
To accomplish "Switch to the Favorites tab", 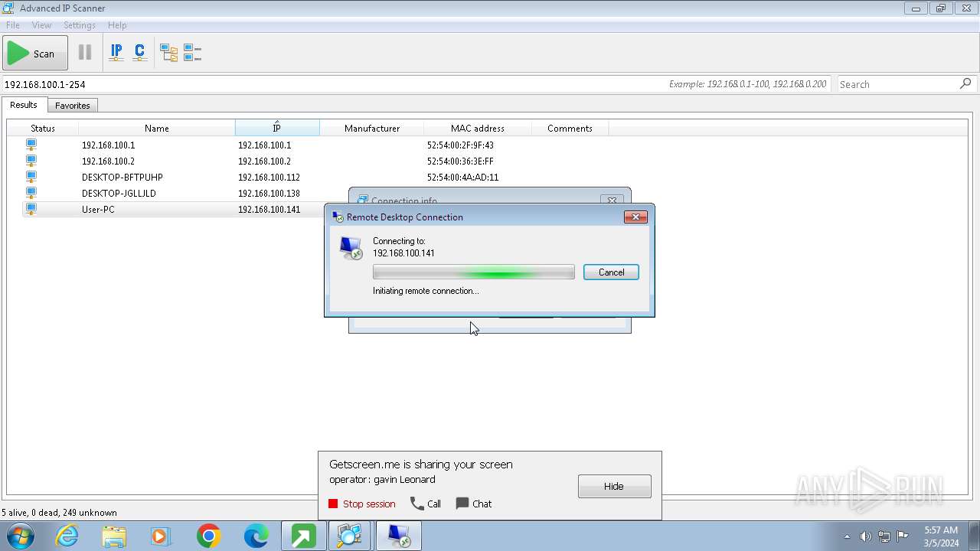I will 73,106.
